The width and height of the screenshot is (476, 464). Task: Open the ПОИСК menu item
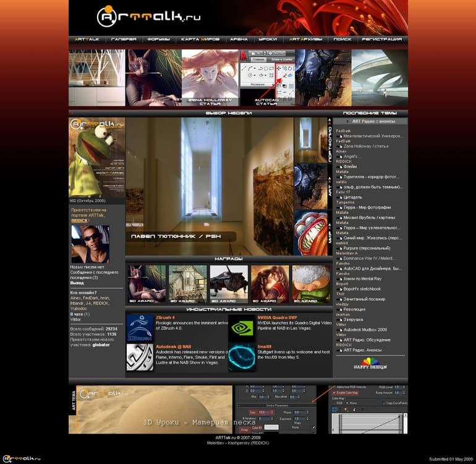coord(342,39)
